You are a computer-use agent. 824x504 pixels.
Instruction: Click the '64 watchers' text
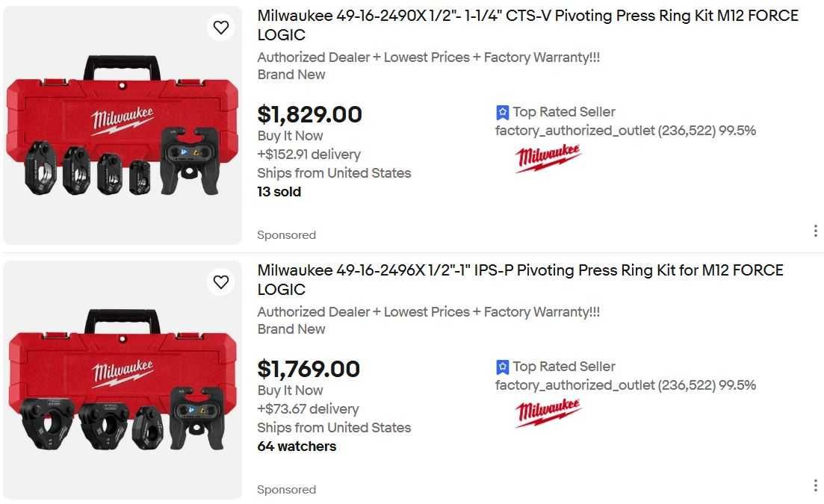[297, 447]
